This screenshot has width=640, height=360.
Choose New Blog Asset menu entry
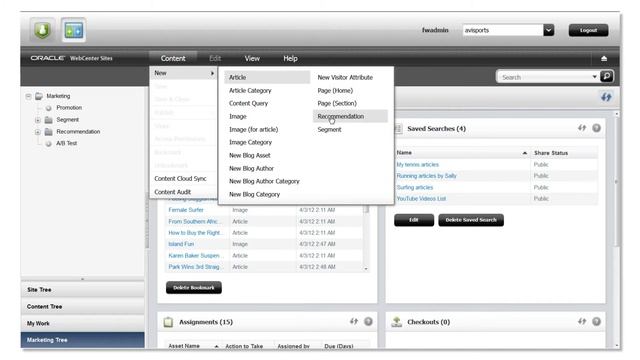tap(249, 156)
